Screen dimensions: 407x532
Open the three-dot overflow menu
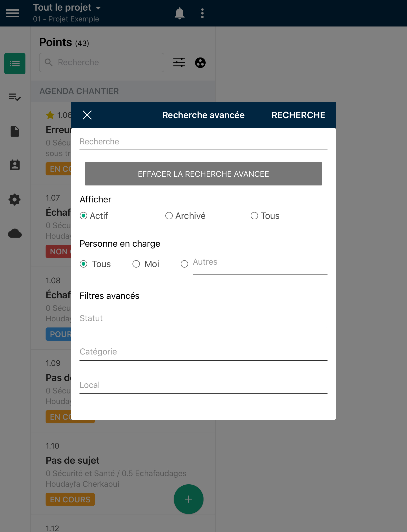(x=202, y=13)
